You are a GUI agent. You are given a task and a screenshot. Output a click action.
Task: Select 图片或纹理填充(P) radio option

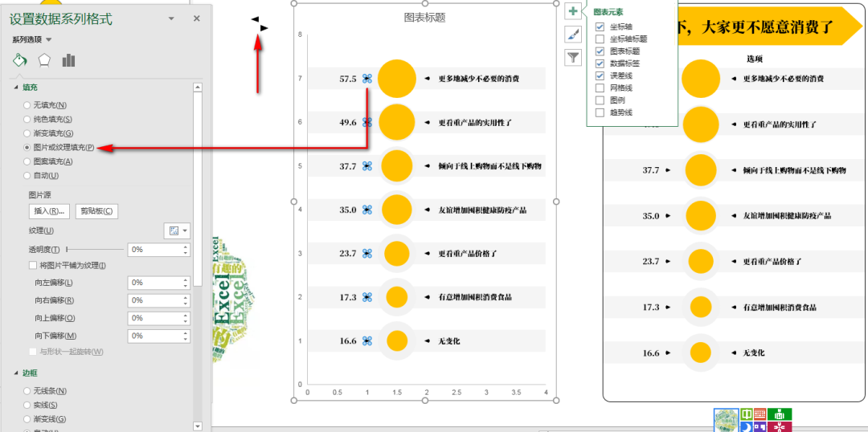[59, 148]
